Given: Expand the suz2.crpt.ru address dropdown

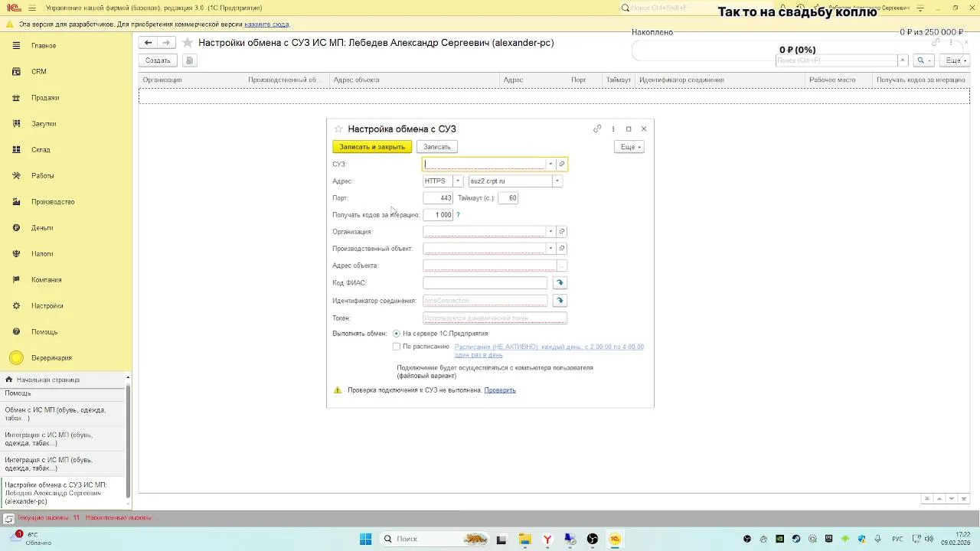Looking at the screenshot, I should 557,181.
